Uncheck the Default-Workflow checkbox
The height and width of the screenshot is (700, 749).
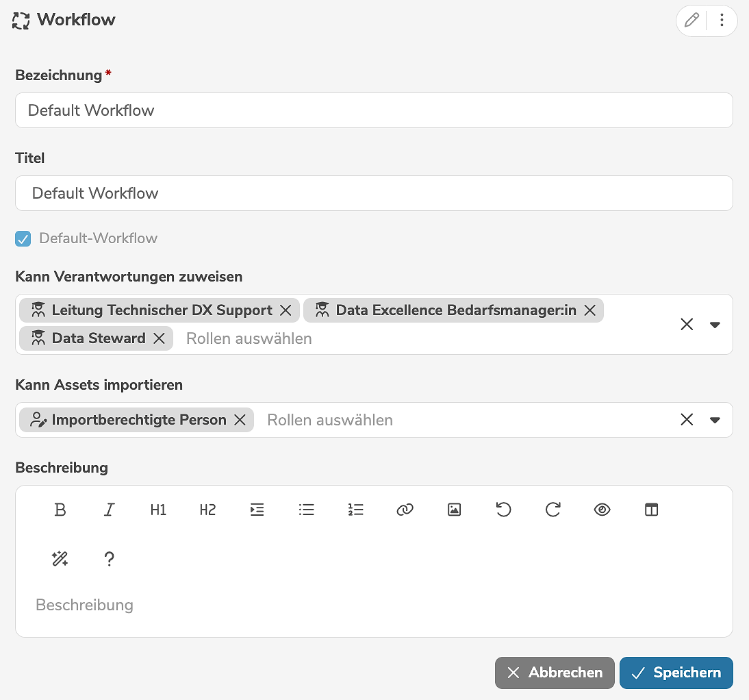[x=23, y=239]
